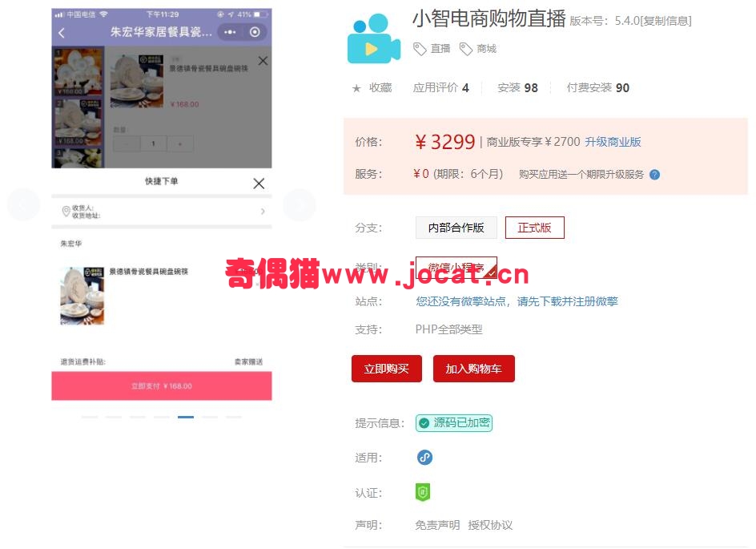Click first product thumbnail in phone sidebar

click(78, 71)
